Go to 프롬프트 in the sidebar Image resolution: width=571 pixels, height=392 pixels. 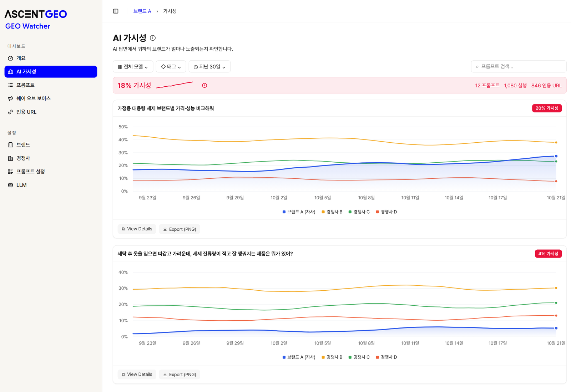pyautogui.click(x=51, y=85)
